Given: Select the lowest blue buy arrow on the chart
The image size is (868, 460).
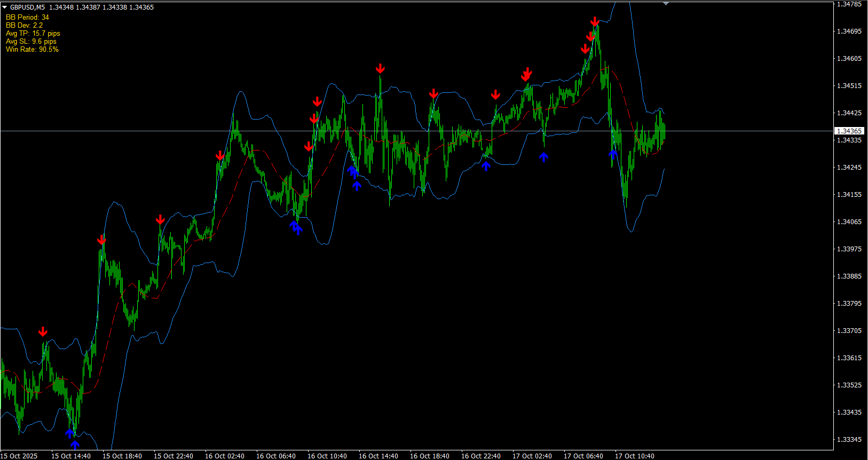Looking at the screenshot, I should pos(75,444).
